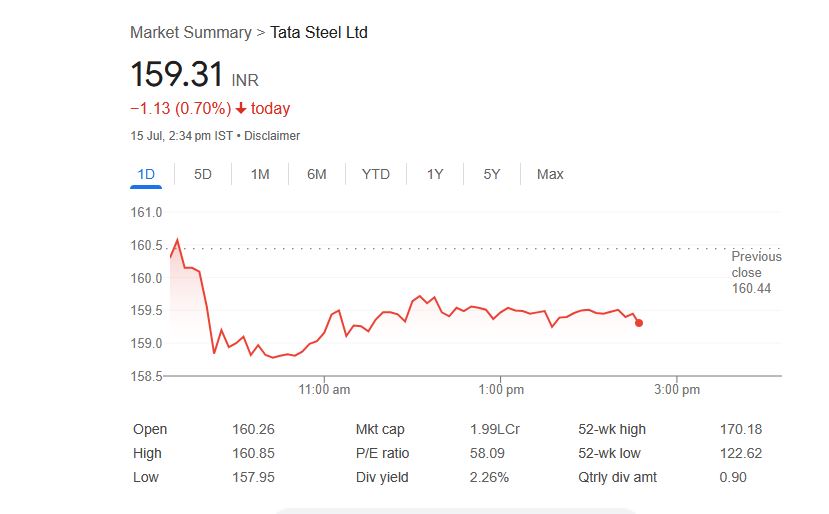Viewport: 829px width, 514px height.
Task: Click the 52-wk high value
Action: point(741,429)
